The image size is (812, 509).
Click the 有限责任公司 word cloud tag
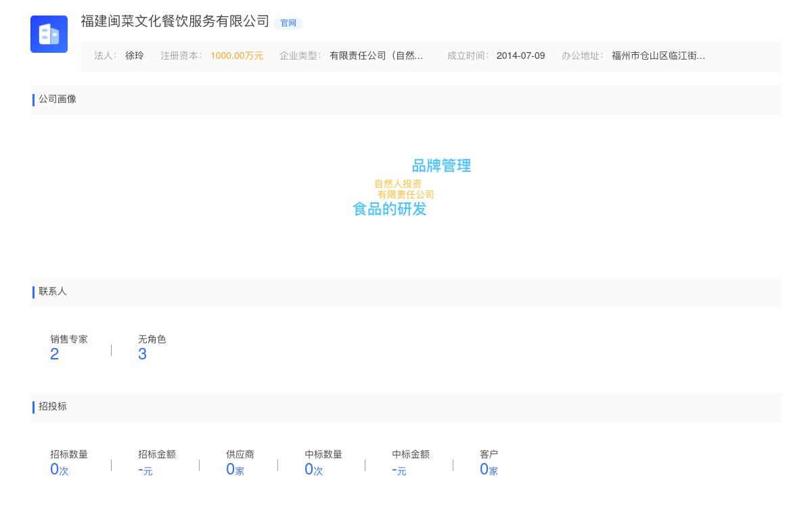(406, 195)
